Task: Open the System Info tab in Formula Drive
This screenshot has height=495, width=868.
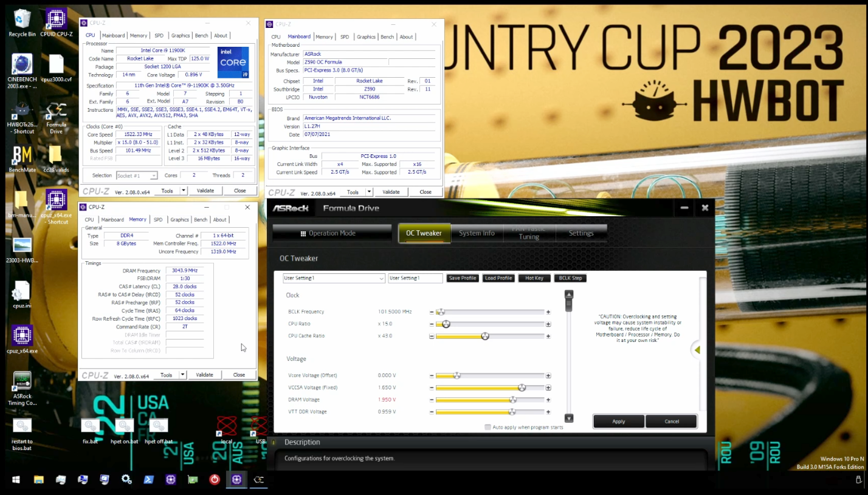Action: (477, 233)
